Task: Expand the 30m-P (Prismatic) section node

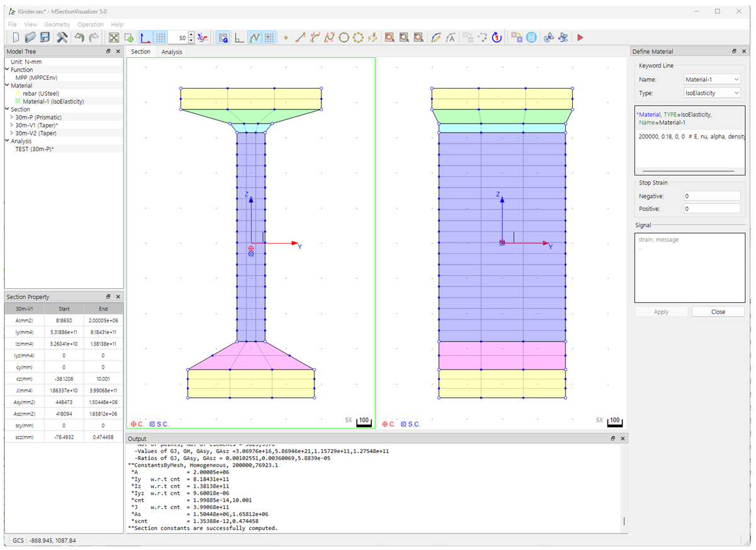Action: point(12,117)
